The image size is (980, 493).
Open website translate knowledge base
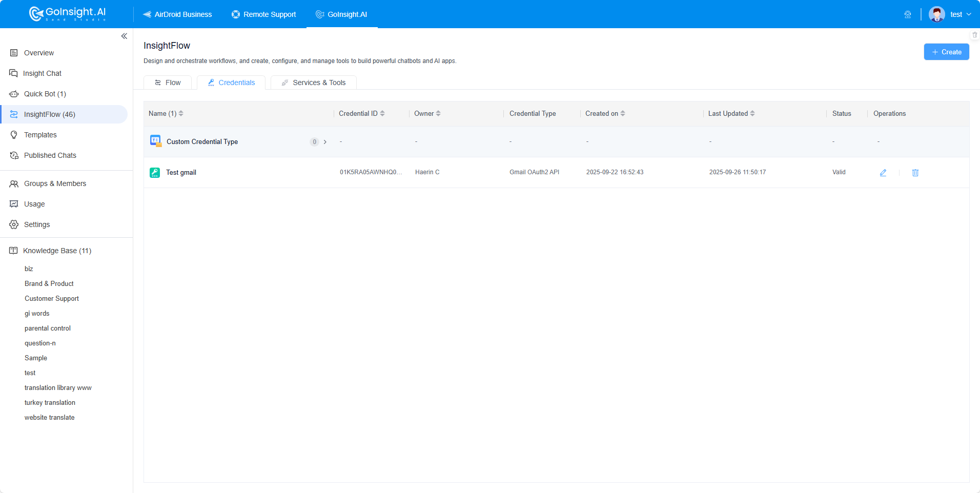click(x=50, y=417)
